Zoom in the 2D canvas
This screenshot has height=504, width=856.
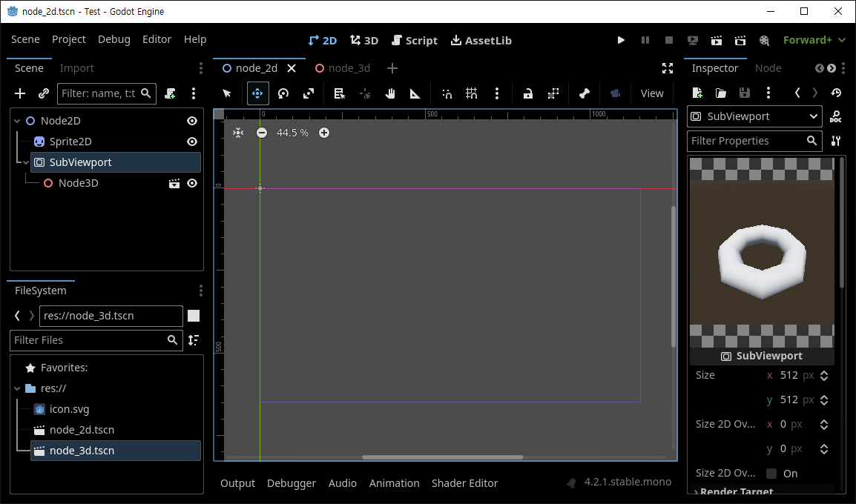323,133
